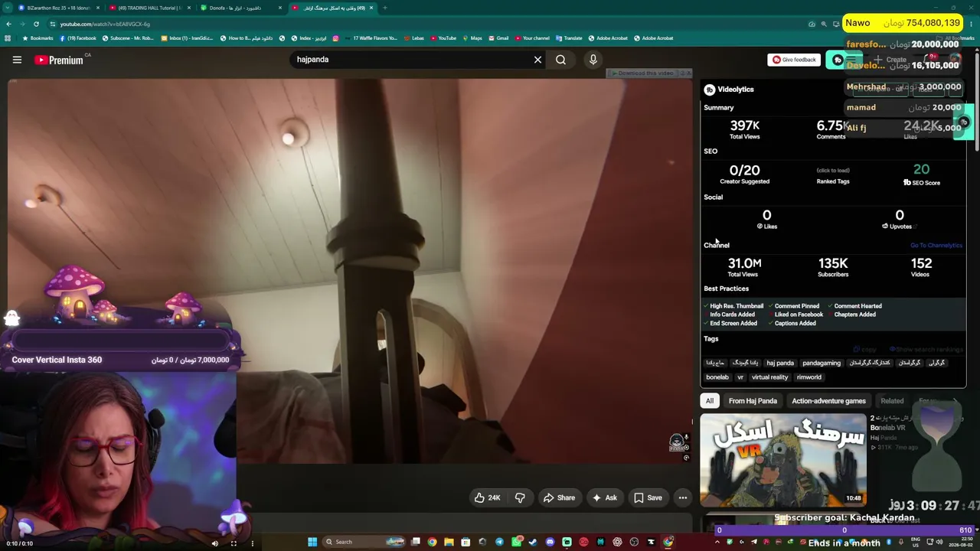Open the Gmail bookmark

tap(498, 38)
